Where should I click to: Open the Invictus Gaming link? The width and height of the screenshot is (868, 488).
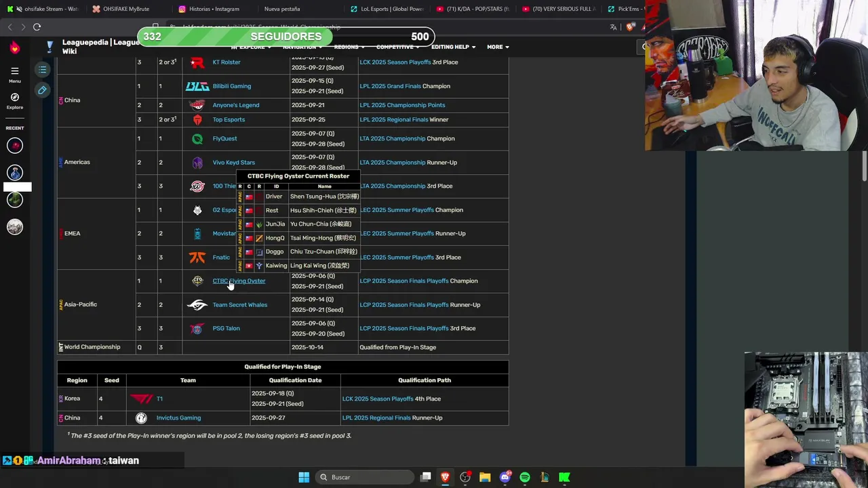click(x=178, y=418)
